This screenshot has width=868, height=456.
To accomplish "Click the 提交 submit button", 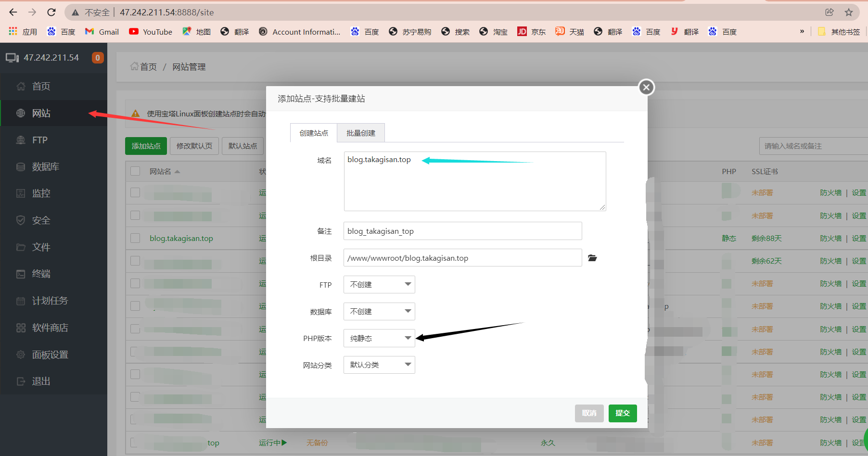I will [x=623, y=413].
